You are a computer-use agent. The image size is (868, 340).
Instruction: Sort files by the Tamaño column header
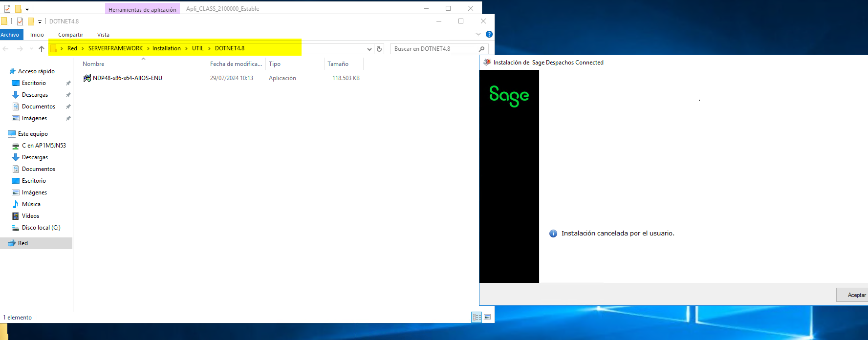[x=338, y=64]
